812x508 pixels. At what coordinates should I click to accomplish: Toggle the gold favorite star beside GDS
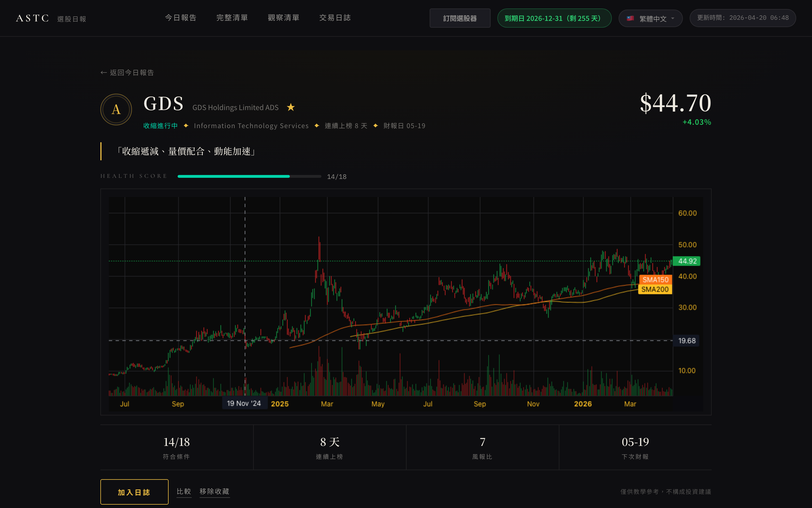tap(291, 107)
